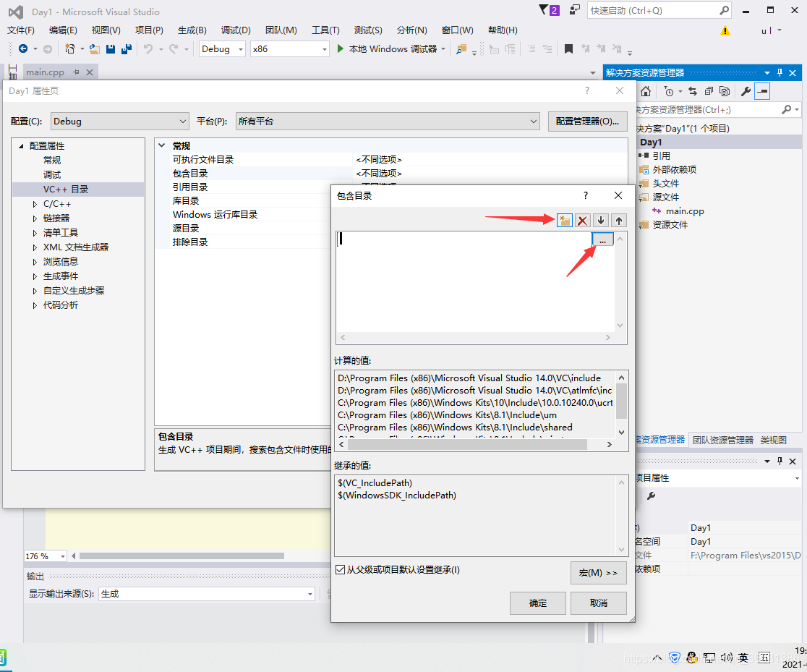This screenshot has height=672, width=807.
Task: Click the 取消 button in 包含目录 dialog
Action: pos(599,603)
